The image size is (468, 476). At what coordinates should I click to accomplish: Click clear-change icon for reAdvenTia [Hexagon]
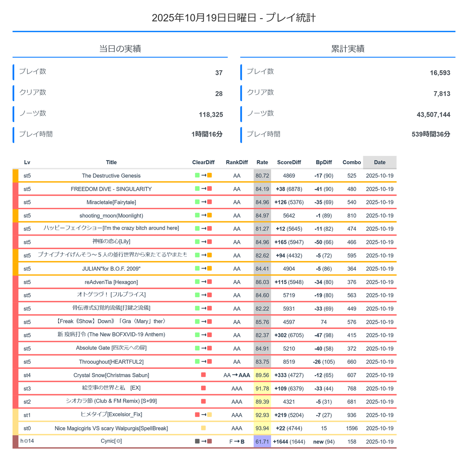tap(204, 282)
